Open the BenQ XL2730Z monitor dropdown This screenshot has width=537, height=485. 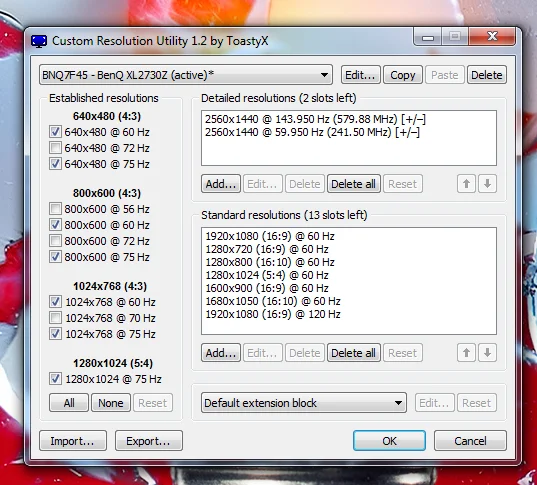click(x=186, y=75)
